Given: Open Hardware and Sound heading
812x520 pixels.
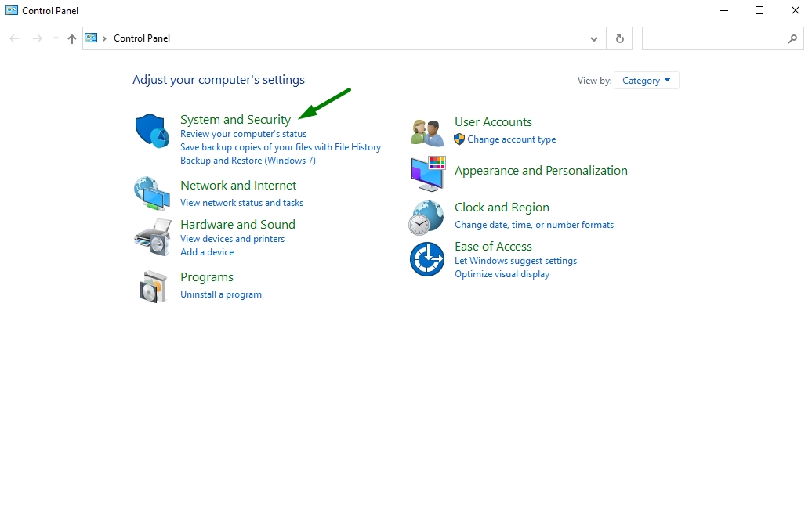Looking at the screenshot, I should [x=237, y=224].
